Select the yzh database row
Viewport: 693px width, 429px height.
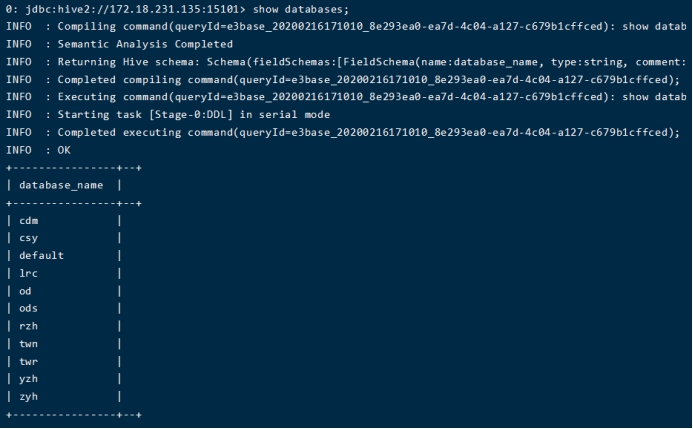point(29,379)
